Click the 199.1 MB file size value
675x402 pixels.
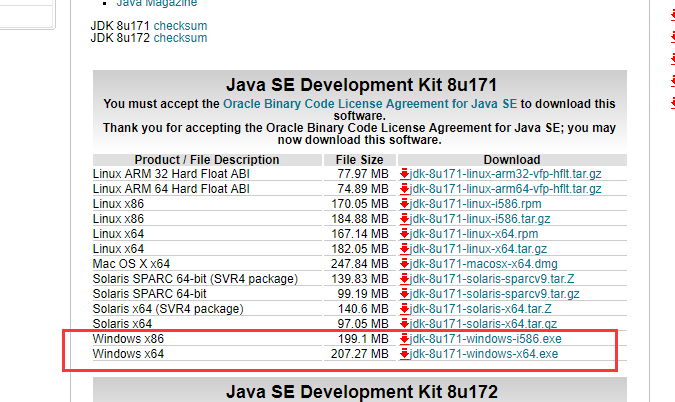coord(363,339)
